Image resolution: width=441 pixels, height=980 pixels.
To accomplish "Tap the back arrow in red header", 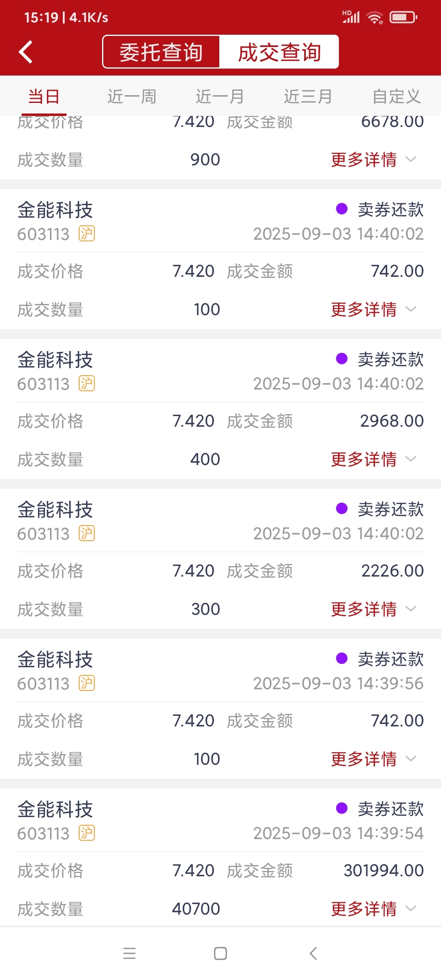I will pos(26,52).
